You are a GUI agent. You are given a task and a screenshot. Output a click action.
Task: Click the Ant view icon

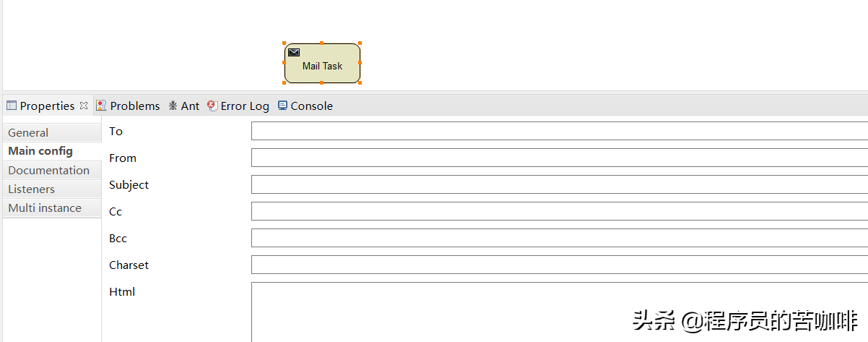pos(173,106)
